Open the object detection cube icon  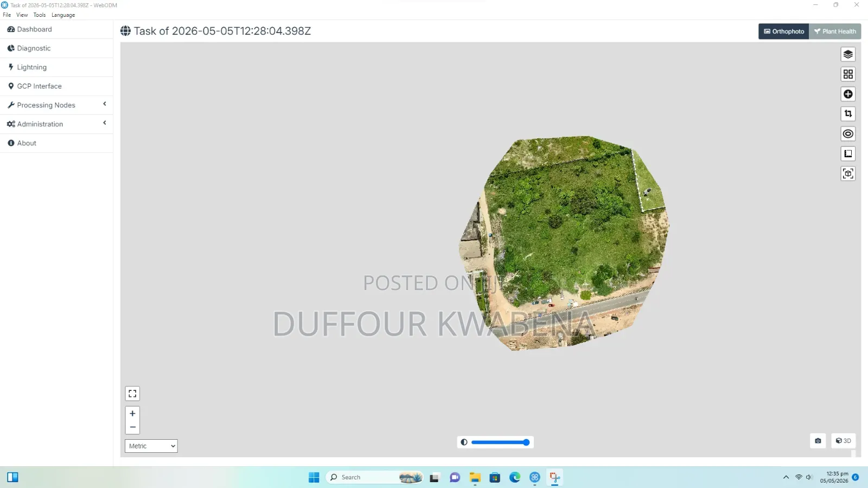(x=848, y=174)
